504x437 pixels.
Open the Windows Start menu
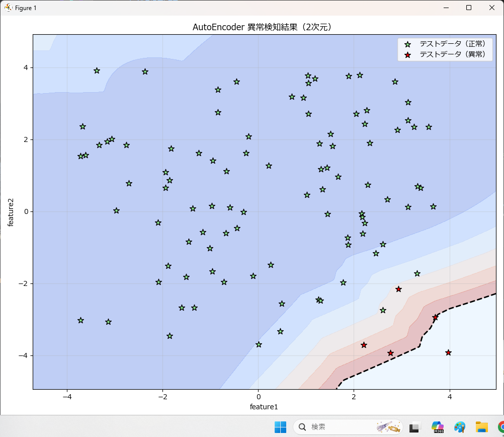click(x=280, y=427)
